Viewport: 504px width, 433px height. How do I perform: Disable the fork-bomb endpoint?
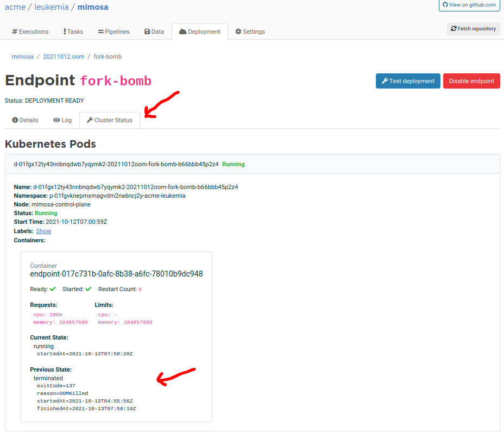pyautogui.click(x=471, y=81)
